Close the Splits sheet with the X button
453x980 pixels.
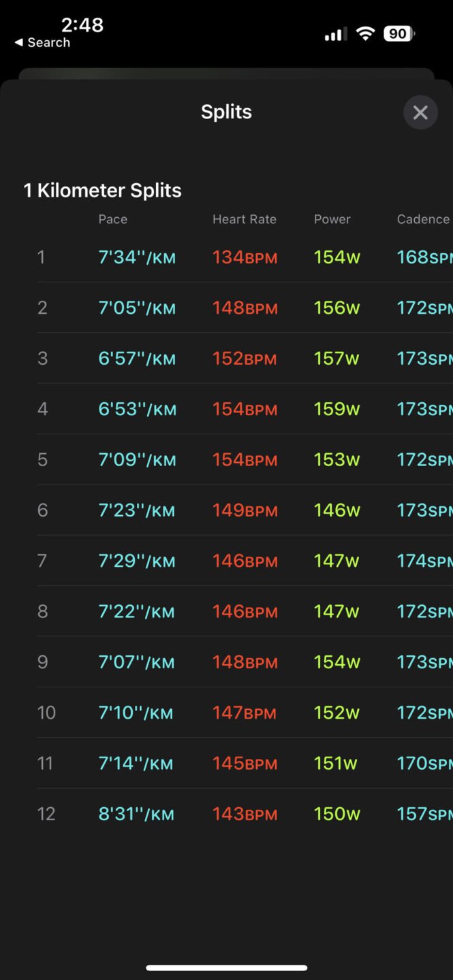pos(420,113)
